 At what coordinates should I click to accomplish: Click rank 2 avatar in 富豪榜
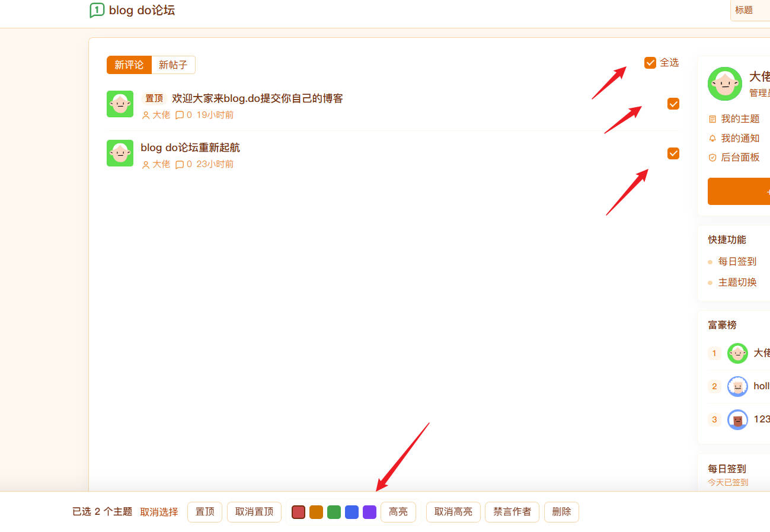point(737,386)
